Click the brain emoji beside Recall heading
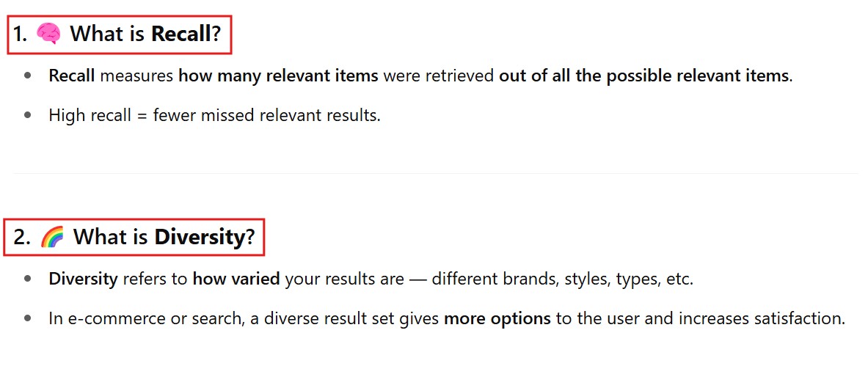868x366 pixels. point(48,34)
